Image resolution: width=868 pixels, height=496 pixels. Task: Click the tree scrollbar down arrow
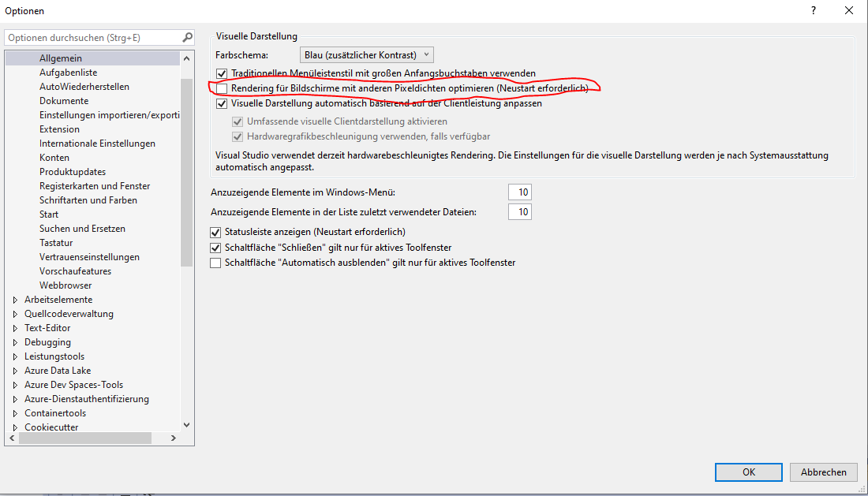(x=186, y=423)
